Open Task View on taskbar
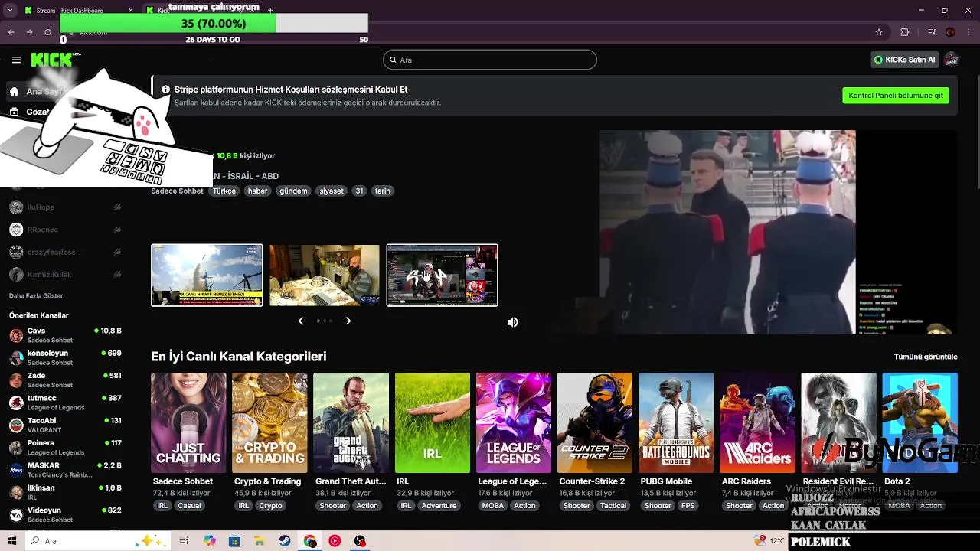980x551 pixels. click(184, 541)
